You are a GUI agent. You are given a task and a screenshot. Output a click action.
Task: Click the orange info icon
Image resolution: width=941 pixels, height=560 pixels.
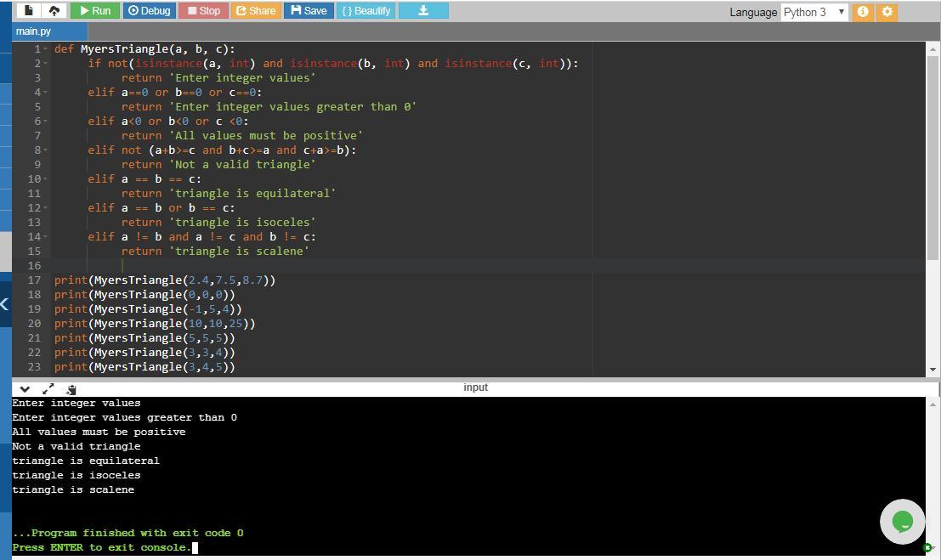point(863,12)
